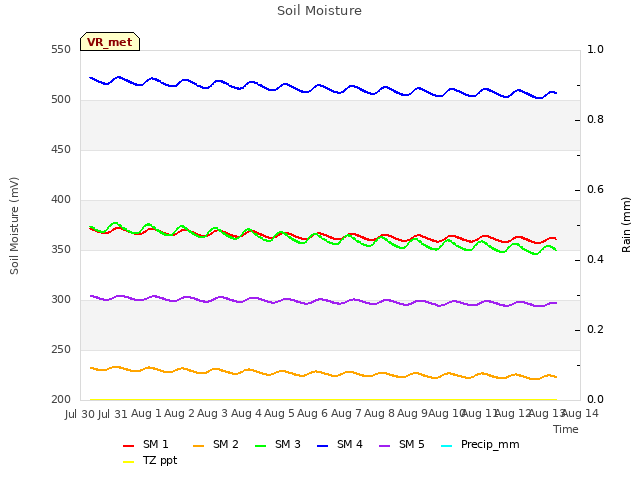Click the Jul 31 date tick label
Screen dimensions: 640x480
tap(113, 414)
